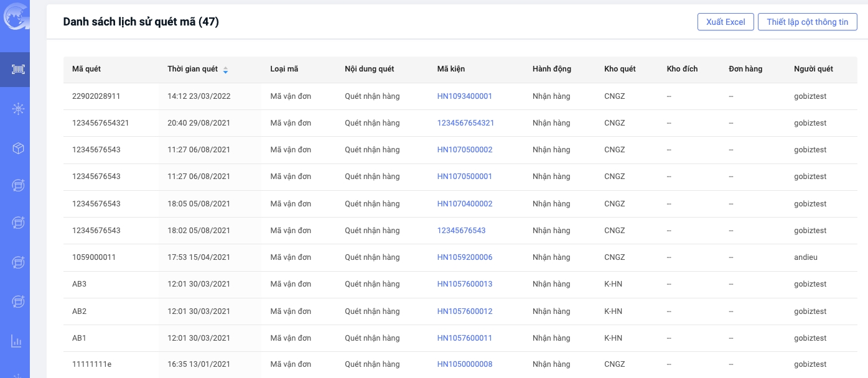This screenshot has height=378, width=868.
Task: Click the globe logo in the sidebar
Action: [x=15, y=16]
